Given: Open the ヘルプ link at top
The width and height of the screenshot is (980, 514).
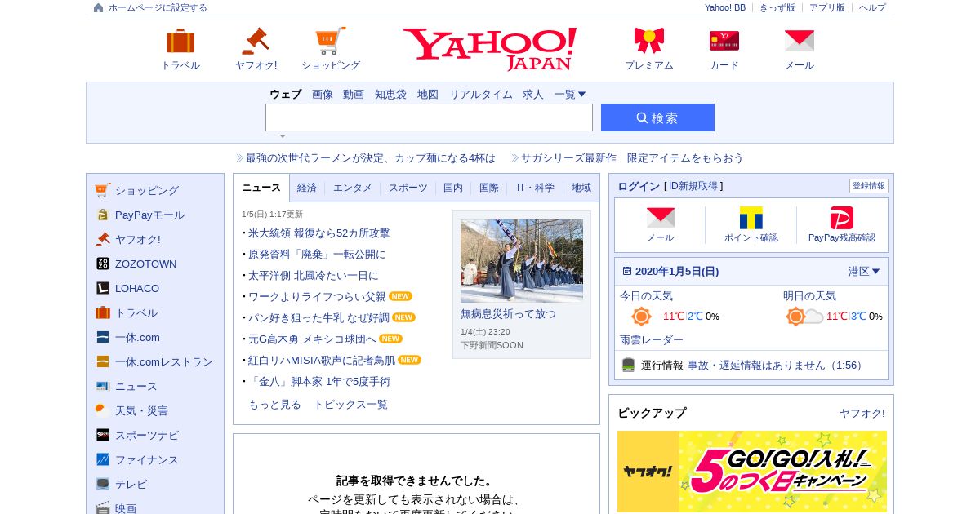Looking at the screenshot, I should tap(872, 7).
